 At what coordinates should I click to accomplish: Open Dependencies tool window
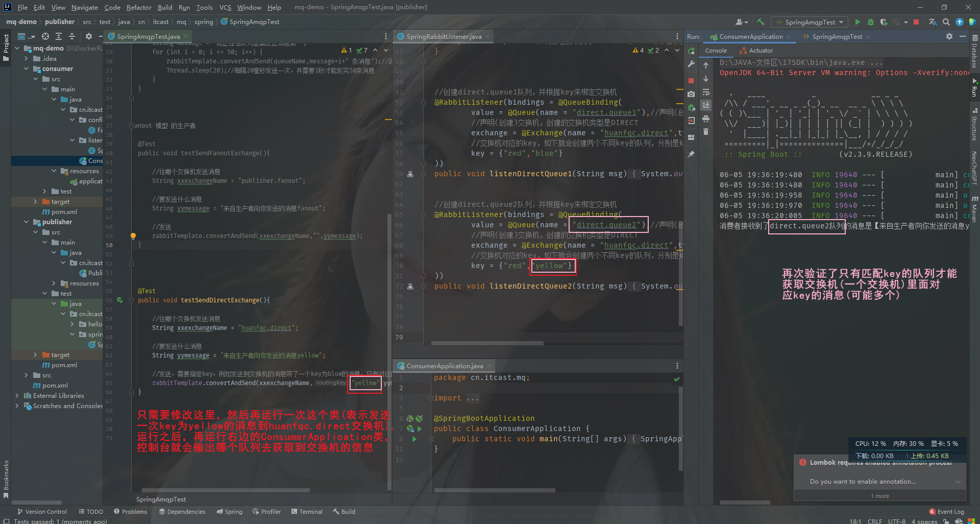click(x=182, y=511)
